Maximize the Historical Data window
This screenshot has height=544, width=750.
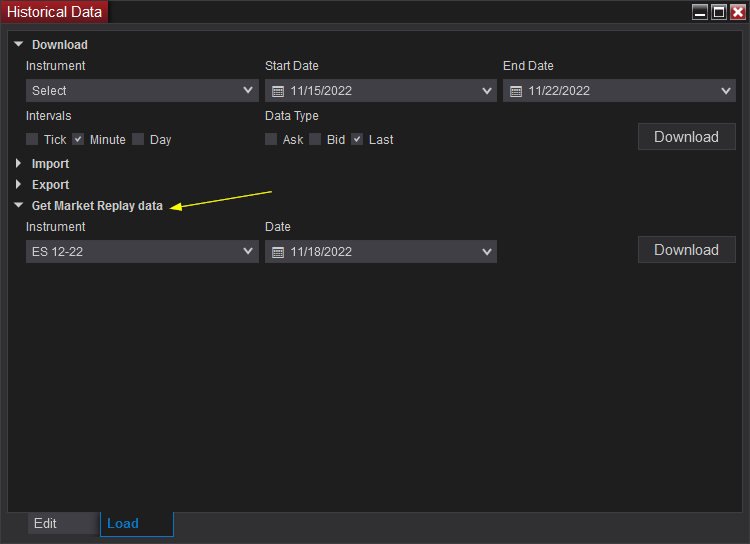[719, 12]
